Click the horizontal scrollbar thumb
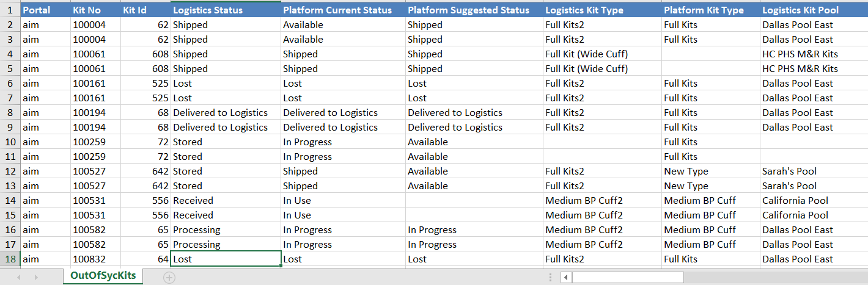The height and width of the screenshot is (285, 868). [628, 278]
